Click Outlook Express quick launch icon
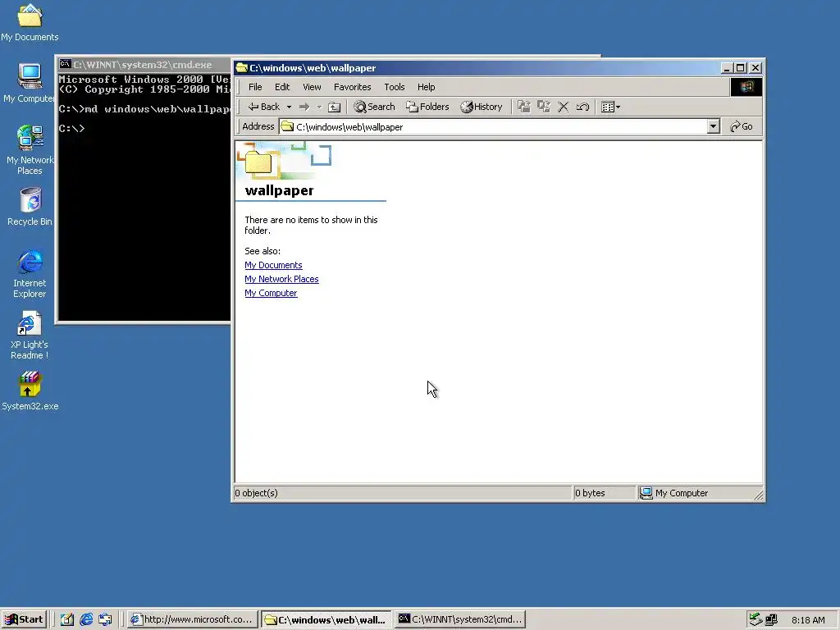This screenshot has width=840, height=630. pyautogui.click(x=105, y=619)
